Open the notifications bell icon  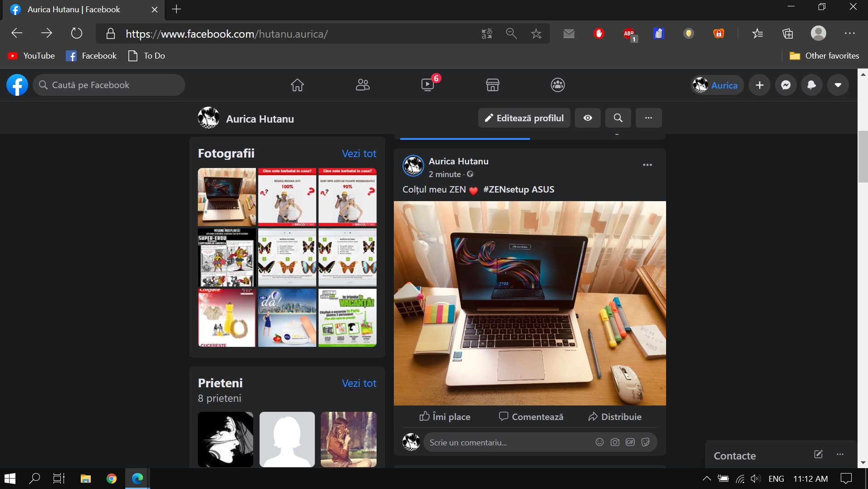click(x=812, y=85)
